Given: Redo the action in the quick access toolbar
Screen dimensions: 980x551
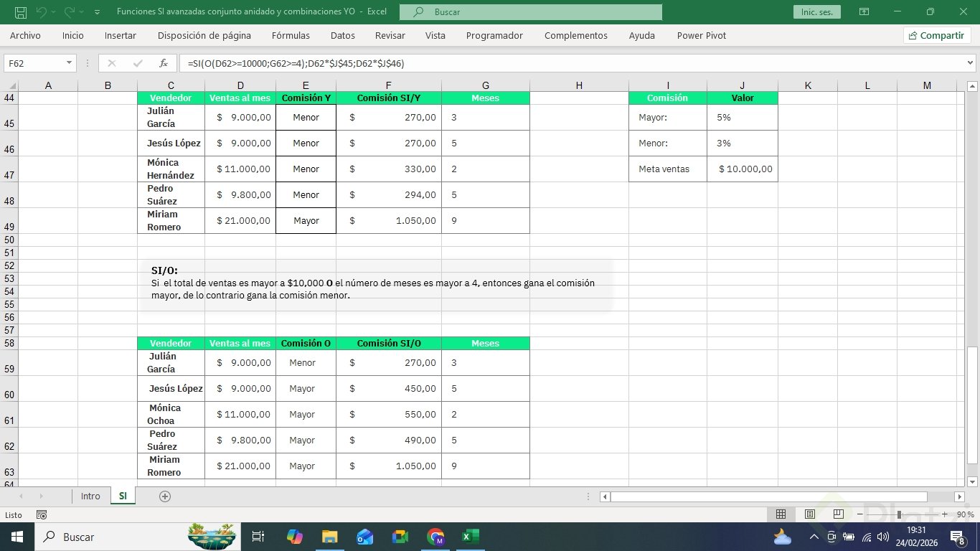Looking at the screenshot, I should point(69,12).
